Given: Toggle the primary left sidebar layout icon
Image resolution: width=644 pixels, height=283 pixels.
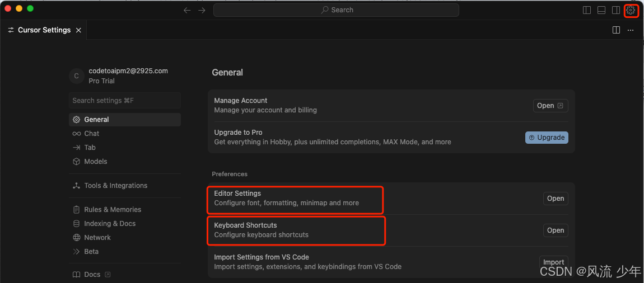Looking at the screenshot, I should pyautogui.click(x=587, y=10).
